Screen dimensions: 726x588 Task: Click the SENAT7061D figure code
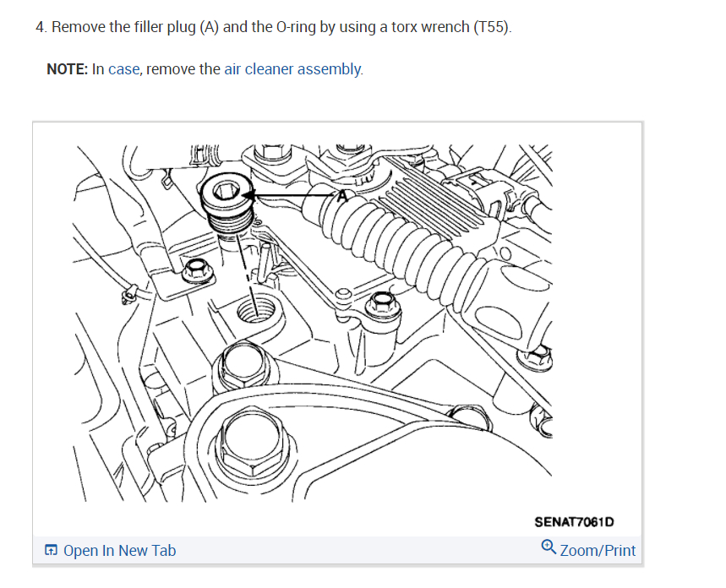coord(574,522)
